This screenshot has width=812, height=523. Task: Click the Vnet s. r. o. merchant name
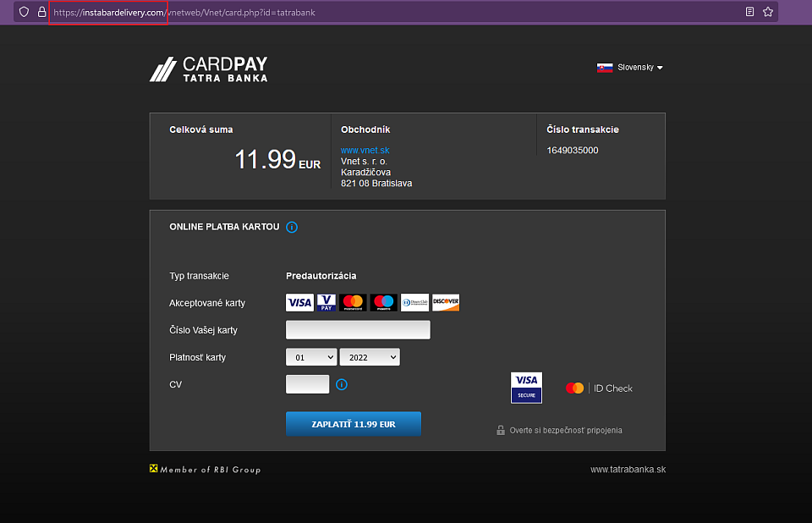click(364, 162)
